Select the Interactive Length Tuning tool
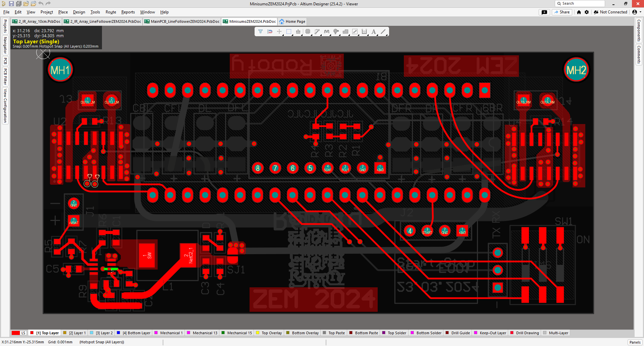 tap(326, 32)
